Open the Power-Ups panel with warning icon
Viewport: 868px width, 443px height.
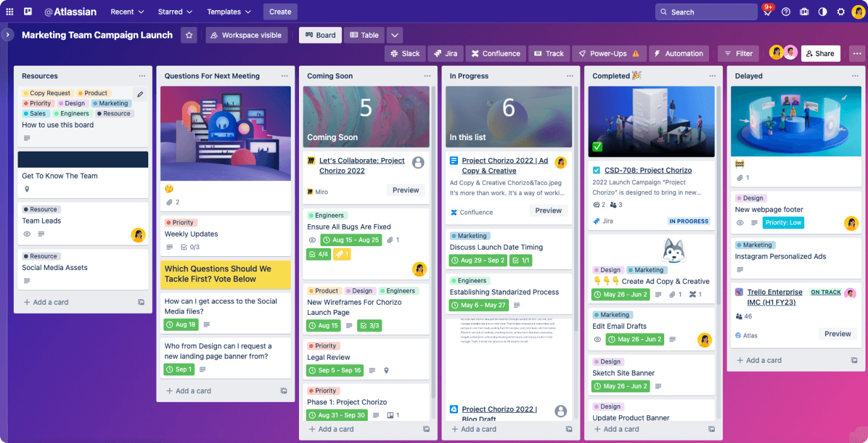point(609,54)
